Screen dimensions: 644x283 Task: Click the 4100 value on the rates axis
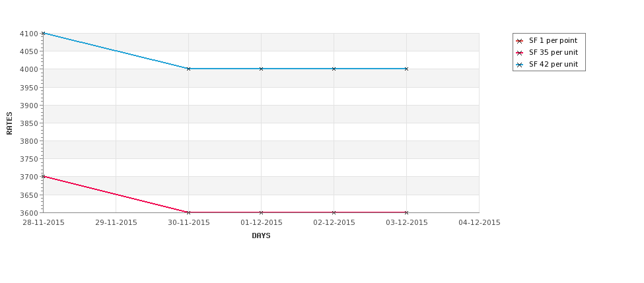point(29,34)
